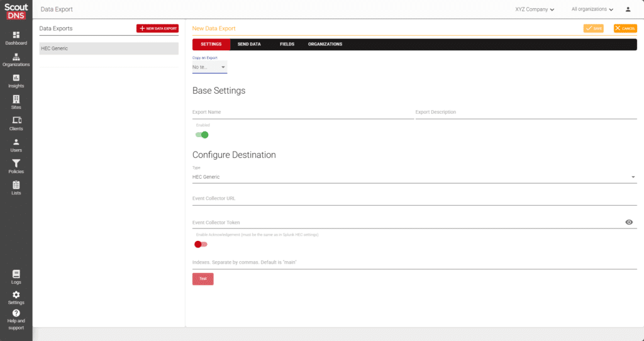This screenshot has width=644, height=341.
Task: Expand the Copy an Export dropdown
Action: click(x=209, y=67)
